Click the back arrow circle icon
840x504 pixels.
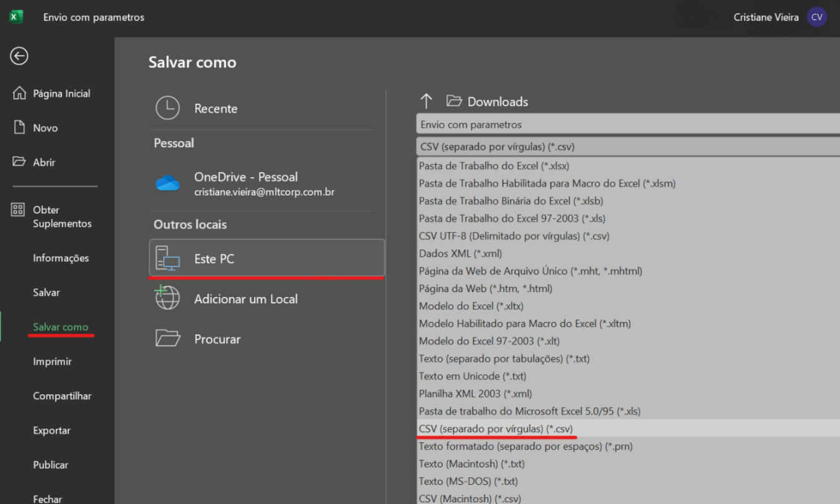point(19,56)
